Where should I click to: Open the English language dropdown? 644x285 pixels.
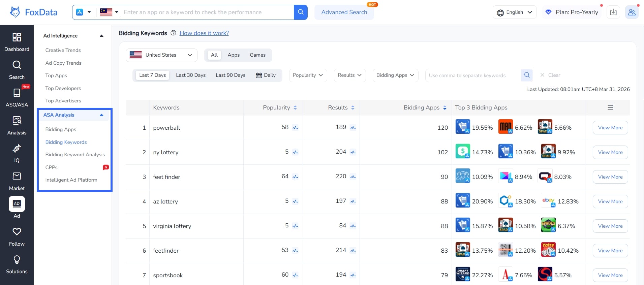(515, 12)
